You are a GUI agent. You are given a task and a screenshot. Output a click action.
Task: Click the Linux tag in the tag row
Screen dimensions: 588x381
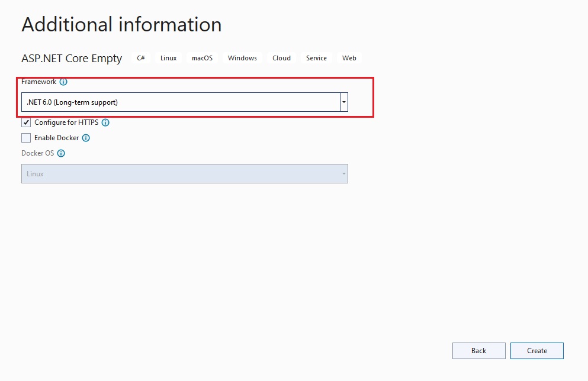click(168, 58)
